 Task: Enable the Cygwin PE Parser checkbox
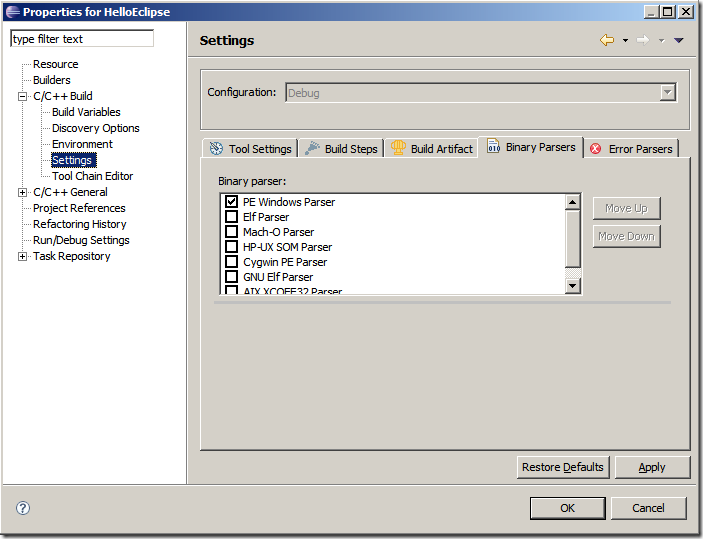[x=231, y=262]
